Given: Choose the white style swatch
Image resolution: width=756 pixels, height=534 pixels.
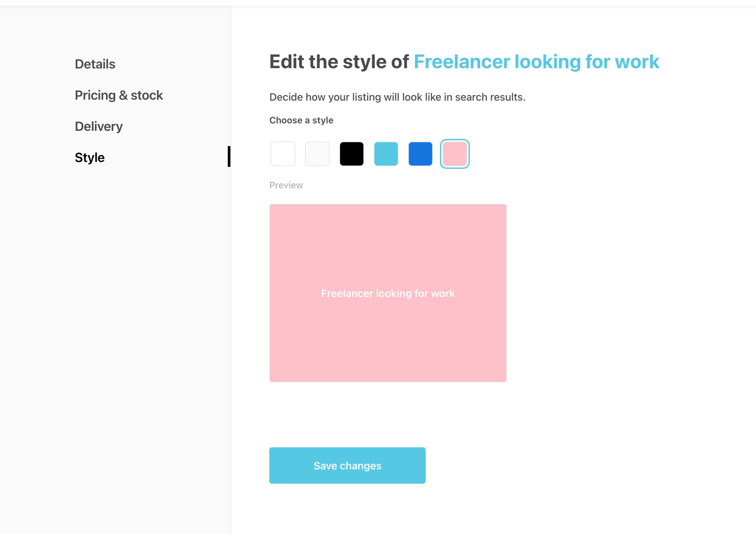Looking at the screenshot, I should 283,154.
